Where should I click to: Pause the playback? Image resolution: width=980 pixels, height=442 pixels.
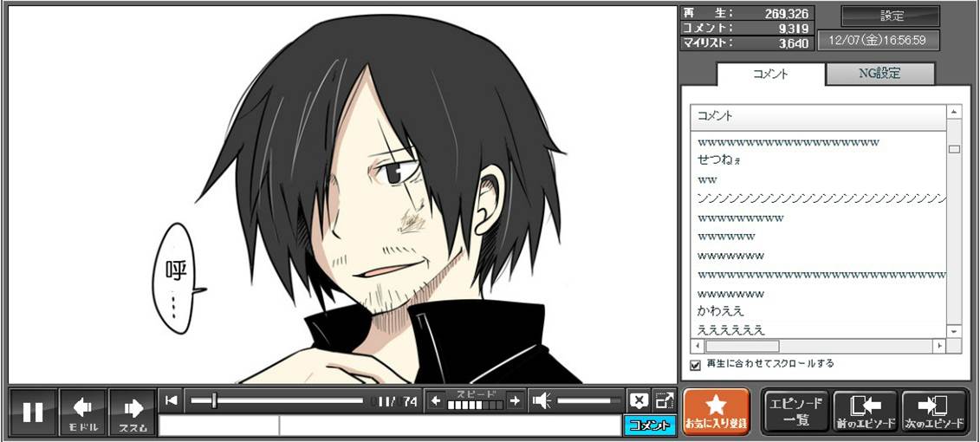click(x=33, y=412)
